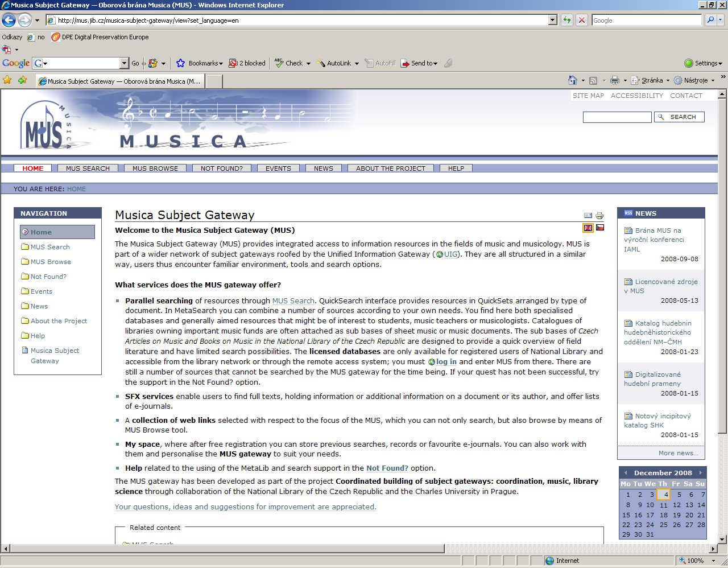Follow the UIG link

tap(450, 254)
